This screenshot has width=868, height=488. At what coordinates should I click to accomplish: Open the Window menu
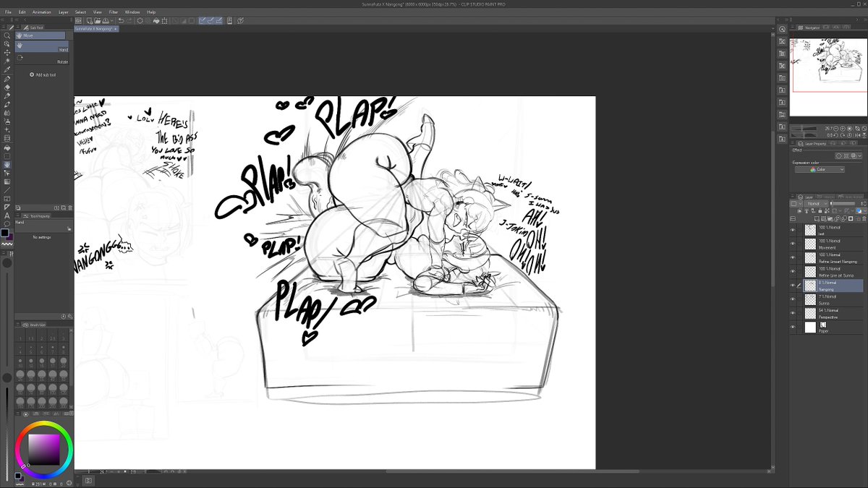pyautogui.click(x=132, y=12)
